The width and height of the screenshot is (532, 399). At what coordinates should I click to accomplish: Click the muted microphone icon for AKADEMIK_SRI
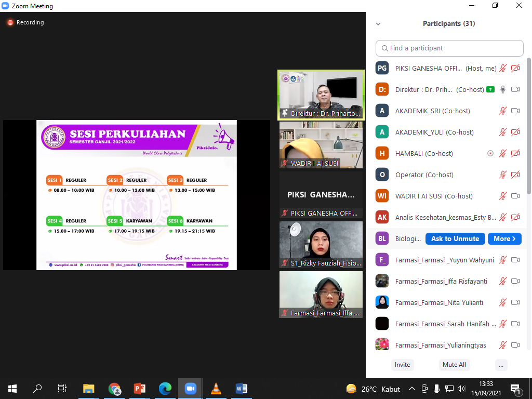tap(503, 111)
